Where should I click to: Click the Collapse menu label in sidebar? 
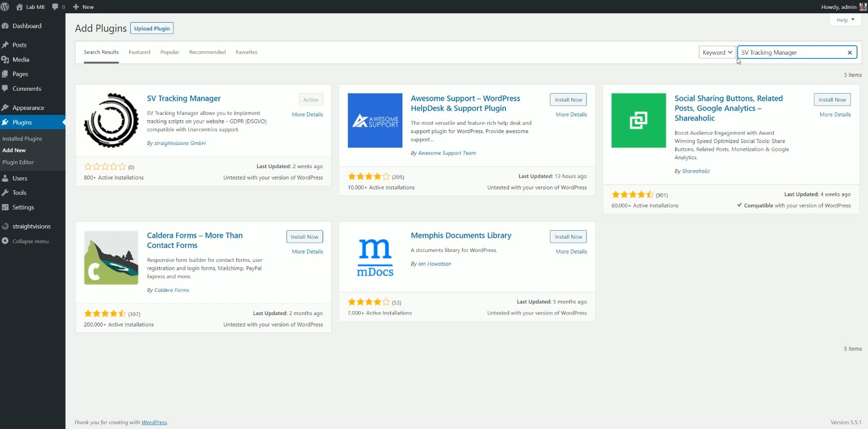31,241
